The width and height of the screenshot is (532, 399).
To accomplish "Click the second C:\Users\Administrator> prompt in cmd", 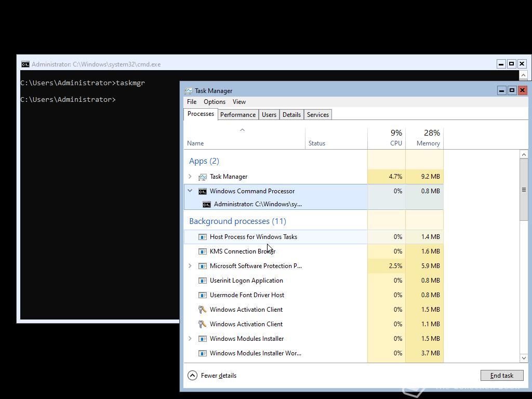I will point(68,99).
